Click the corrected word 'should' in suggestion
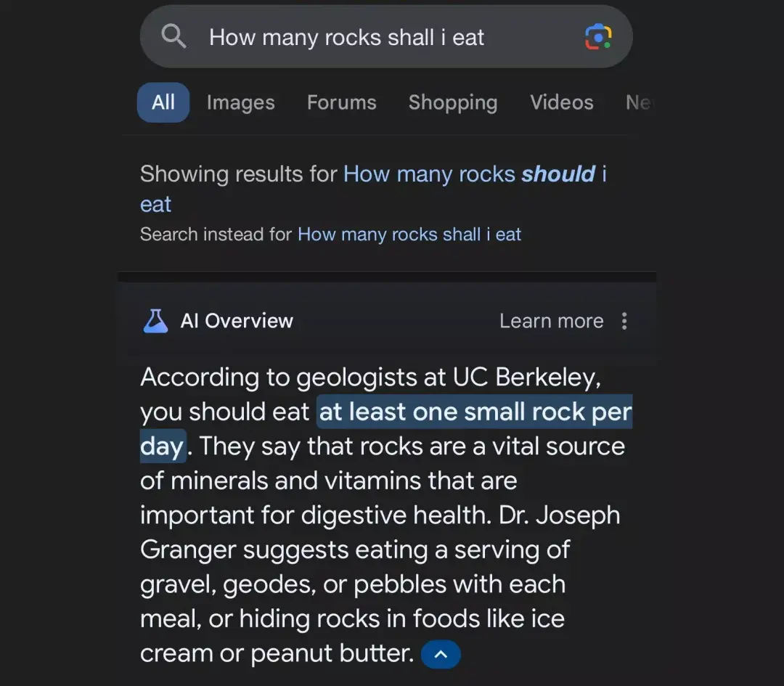This screenshot has width=784, height=686. point(558,174)
